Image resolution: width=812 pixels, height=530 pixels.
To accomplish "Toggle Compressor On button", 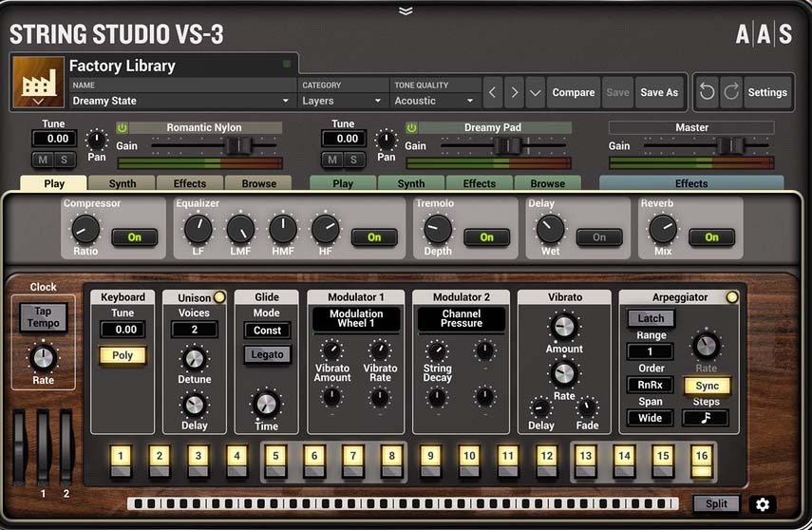I will [x=135, y=237].
